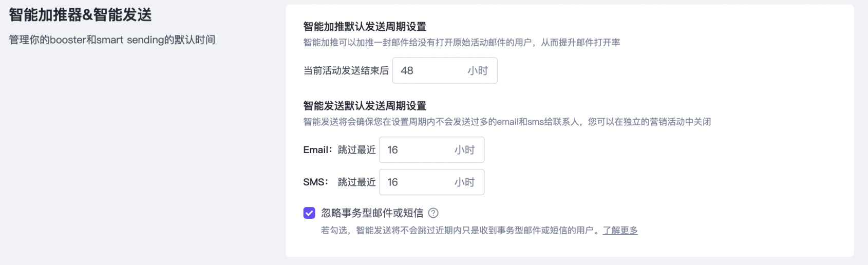
Task: Focus the 当前活动发送结束后 hours input showing 48
Action: (x=429, y=71)
